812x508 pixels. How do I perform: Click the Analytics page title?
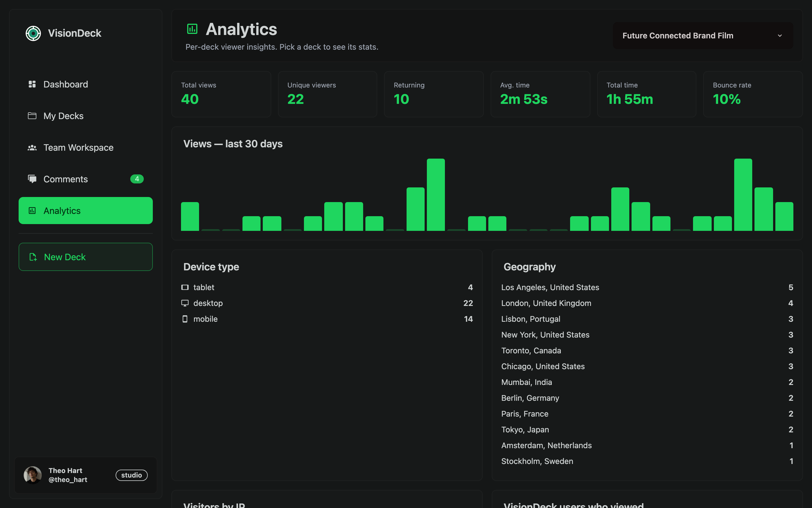(241, 29)
